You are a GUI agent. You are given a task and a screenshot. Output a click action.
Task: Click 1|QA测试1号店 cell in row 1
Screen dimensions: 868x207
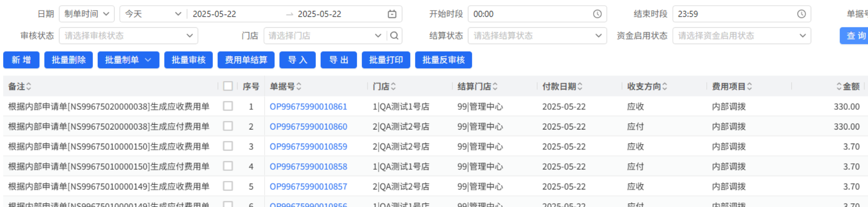401,107
